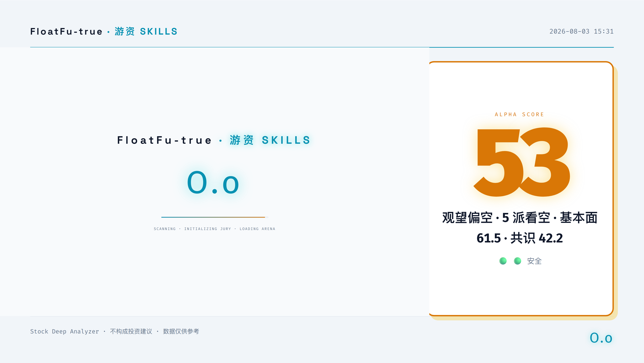This screenshot has width=644, height=363.
Task: Click the 61.5 · 共识 42.2 line
Action: [x=520, y=238]
